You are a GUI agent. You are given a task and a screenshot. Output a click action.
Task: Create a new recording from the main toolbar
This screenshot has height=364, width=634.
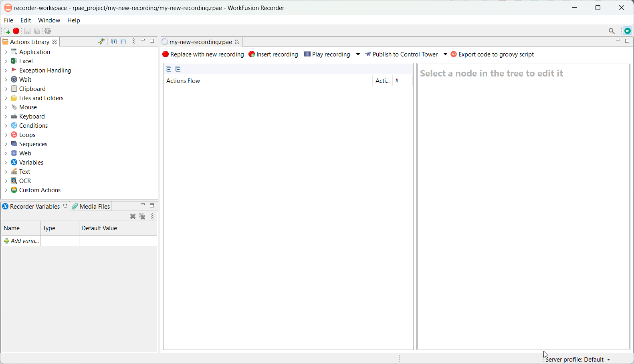[7, 31]
